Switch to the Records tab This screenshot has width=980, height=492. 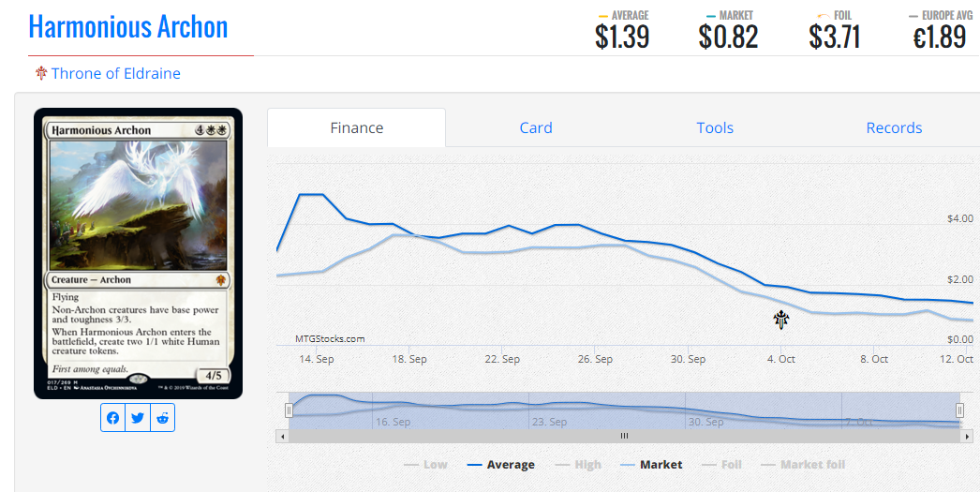tap(894, 127)
